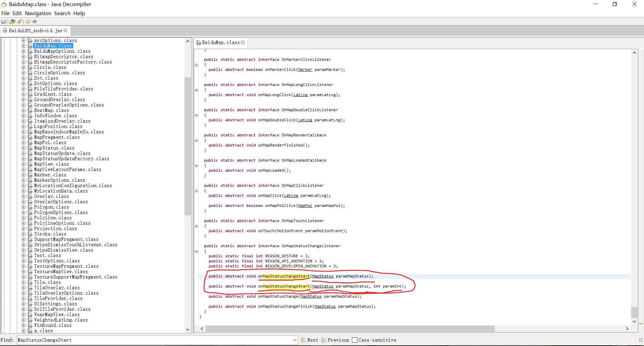
Task: Expand the BaiduMapOptions.class tree node
Action: click(24, 51)
